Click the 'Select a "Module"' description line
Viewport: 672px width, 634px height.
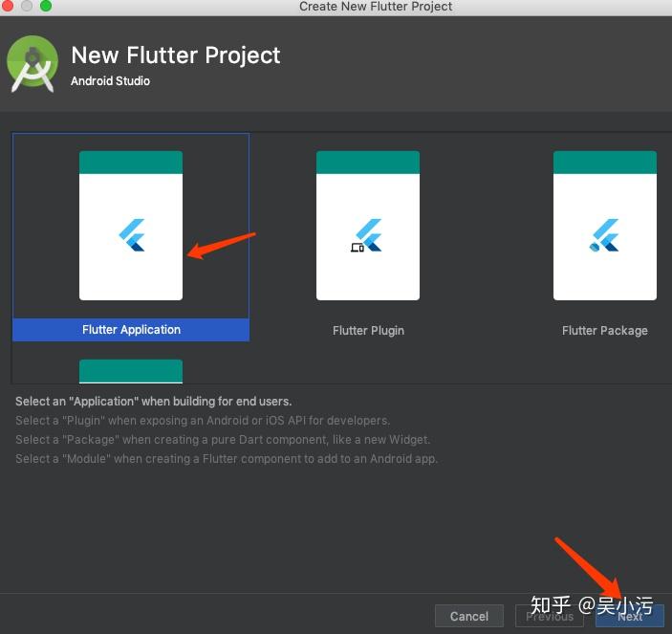(x=227, y=459)
